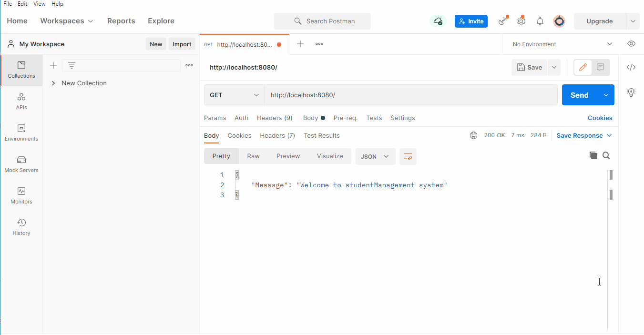Click the cloud sync status icon
Screen dimensions: 644x335
coord(438,21)
